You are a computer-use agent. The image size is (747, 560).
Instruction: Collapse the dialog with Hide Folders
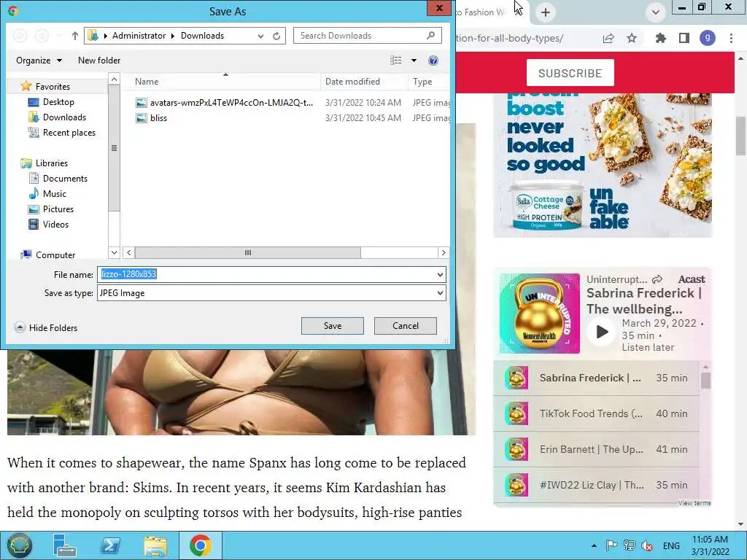[46, 327]
